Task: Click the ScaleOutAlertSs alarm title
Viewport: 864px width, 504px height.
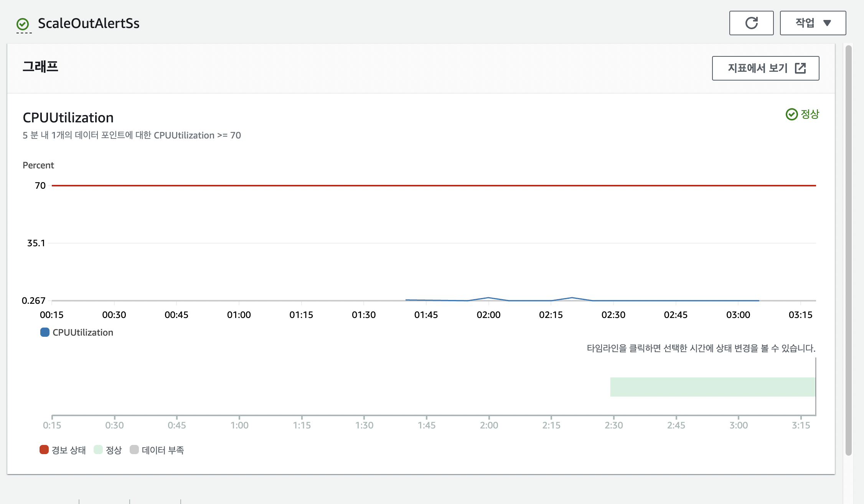Action: tap(89, 23)
